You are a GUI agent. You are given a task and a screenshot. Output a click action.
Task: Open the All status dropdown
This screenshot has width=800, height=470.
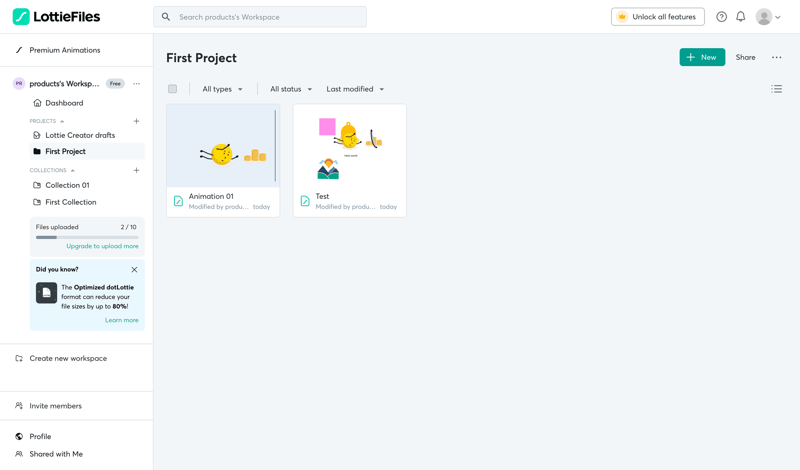point(291,89)
